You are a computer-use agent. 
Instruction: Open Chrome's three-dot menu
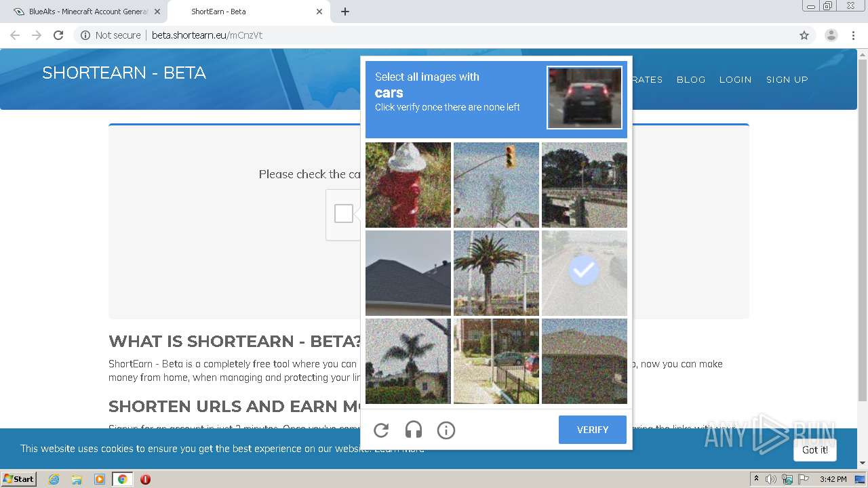coord(853,35)
